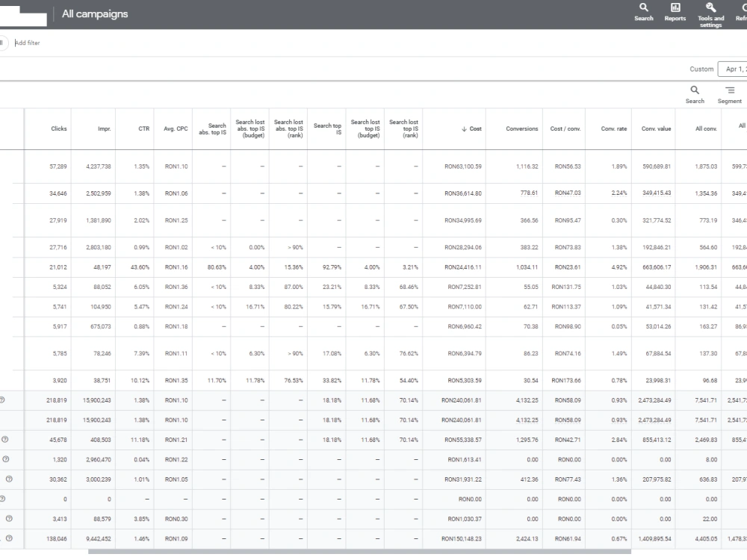The image size is (747, 560).
Task: Click the table Search magnifier icon
Action: point(695,94)
